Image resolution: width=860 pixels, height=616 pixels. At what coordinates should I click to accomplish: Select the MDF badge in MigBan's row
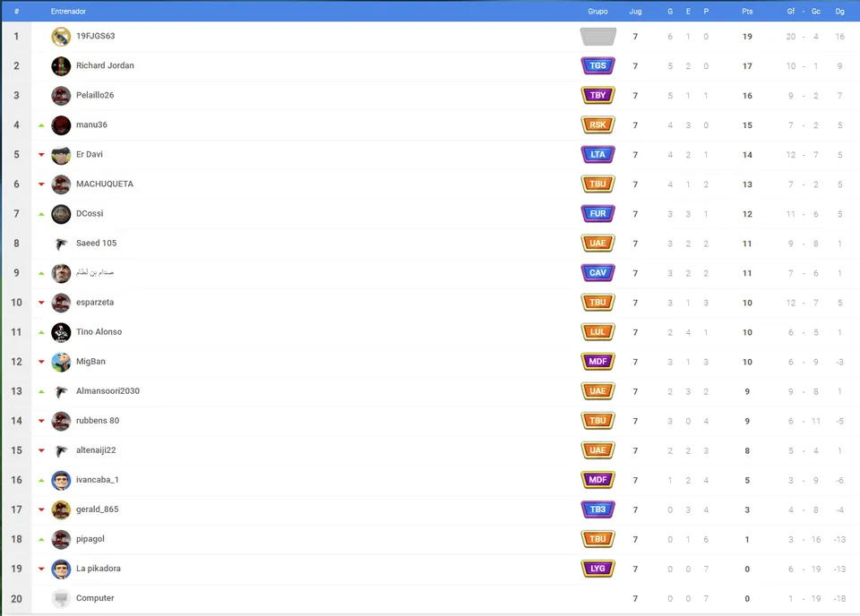coord(598,362)
